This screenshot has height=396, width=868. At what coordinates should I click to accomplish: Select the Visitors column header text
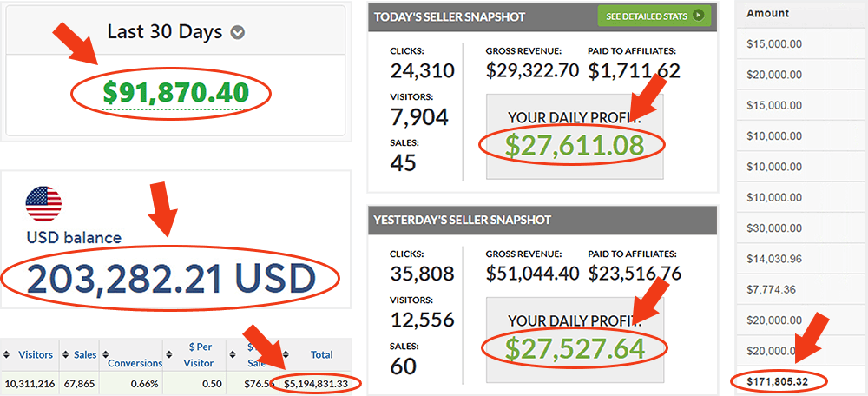(x=35, y=355)
